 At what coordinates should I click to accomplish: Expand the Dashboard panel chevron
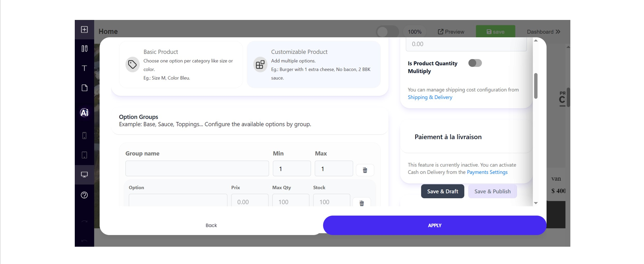point(558,32)
